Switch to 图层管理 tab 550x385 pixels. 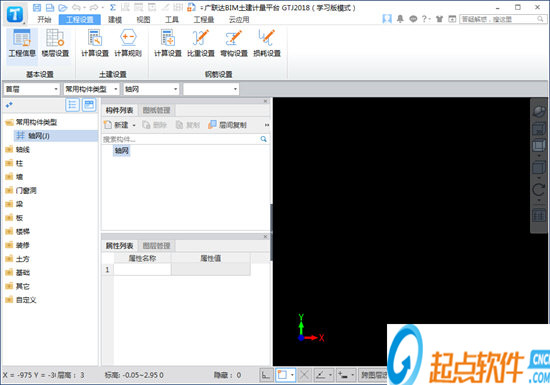click(x=156, y=245)
